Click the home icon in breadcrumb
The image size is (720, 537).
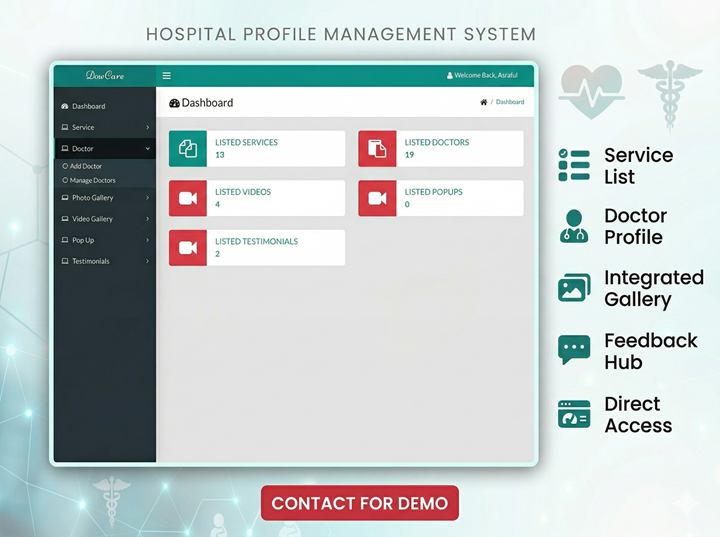click(484, 102)
